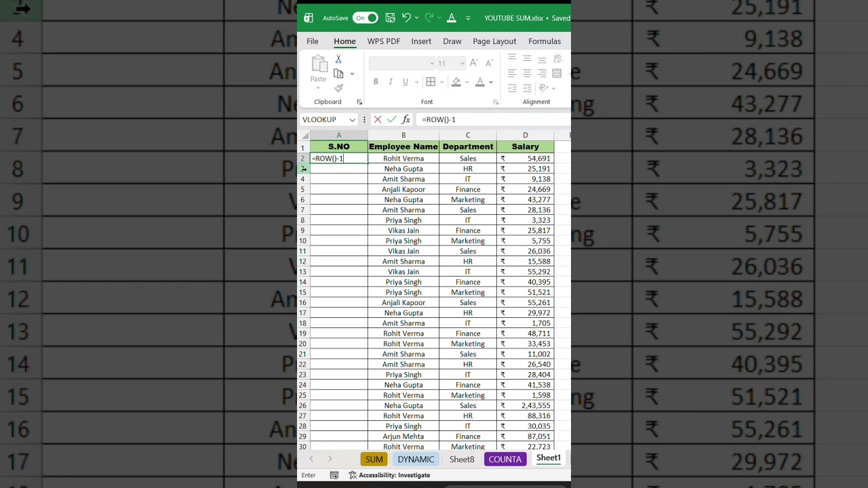Click Center alignment icon

(x=527, y=73)
